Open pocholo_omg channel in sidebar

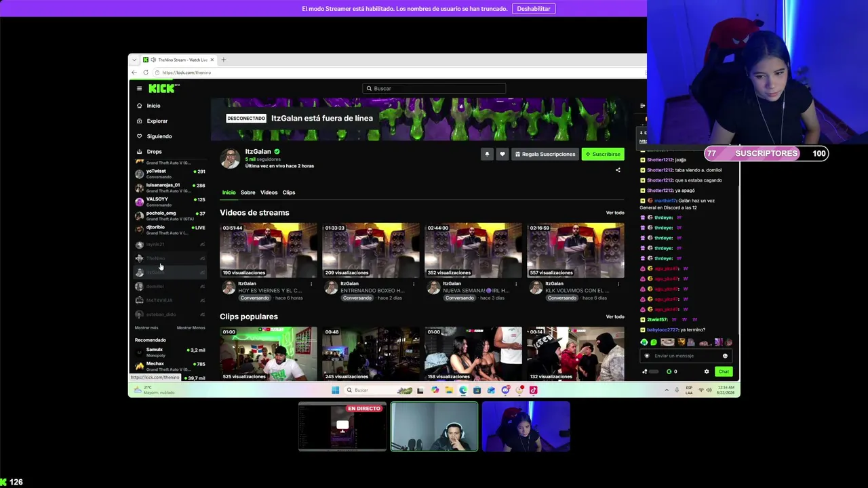point(170,216)
